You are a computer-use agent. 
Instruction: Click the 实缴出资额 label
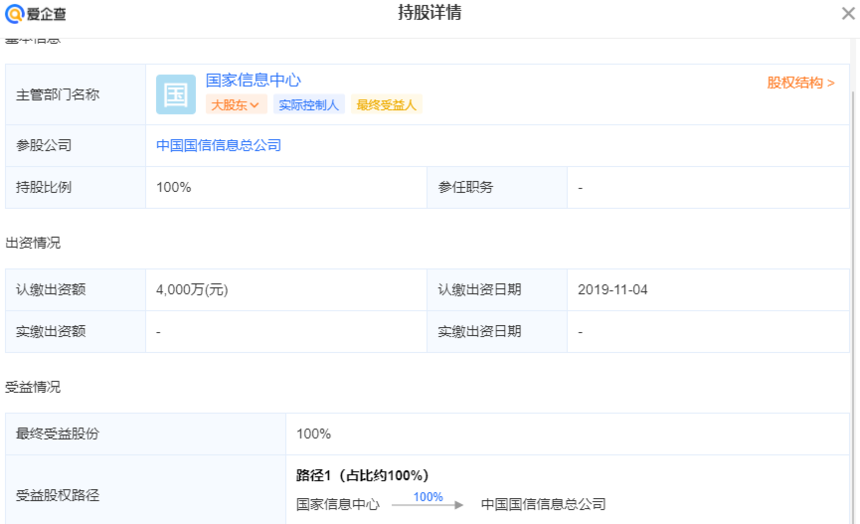point(51,331)
